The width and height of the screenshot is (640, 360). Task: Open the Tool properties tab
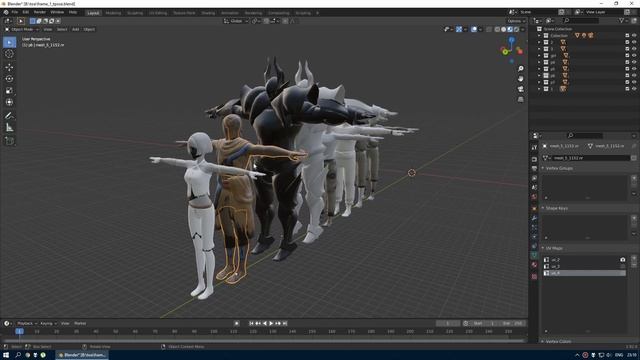coord(534,148)
